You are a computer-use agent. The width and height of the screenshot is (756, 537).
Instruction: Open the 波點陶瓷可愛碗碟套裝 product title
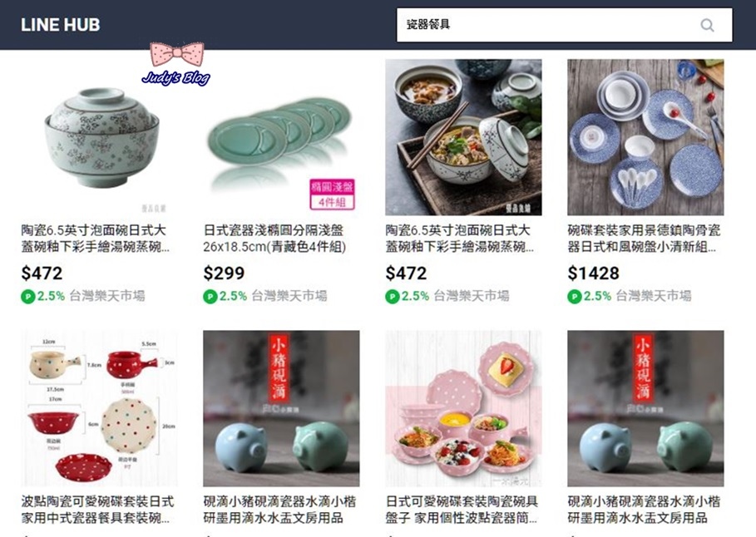97,510
